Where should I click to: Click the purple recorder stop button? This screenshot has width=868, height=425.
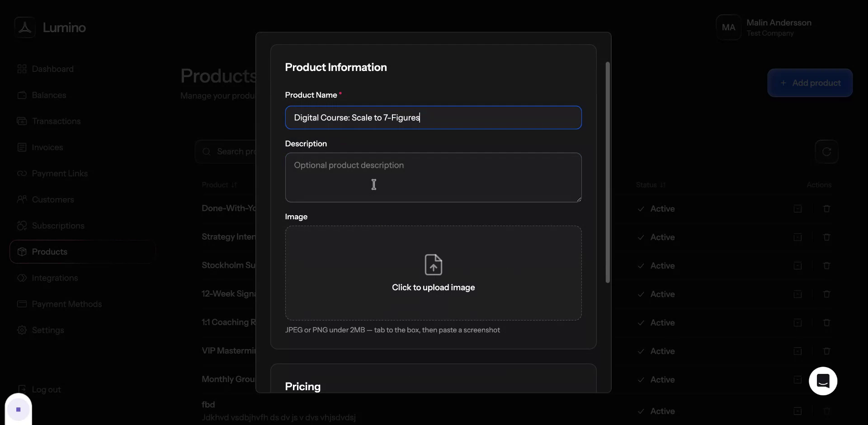pyautogui.click(x=19, y=410)
